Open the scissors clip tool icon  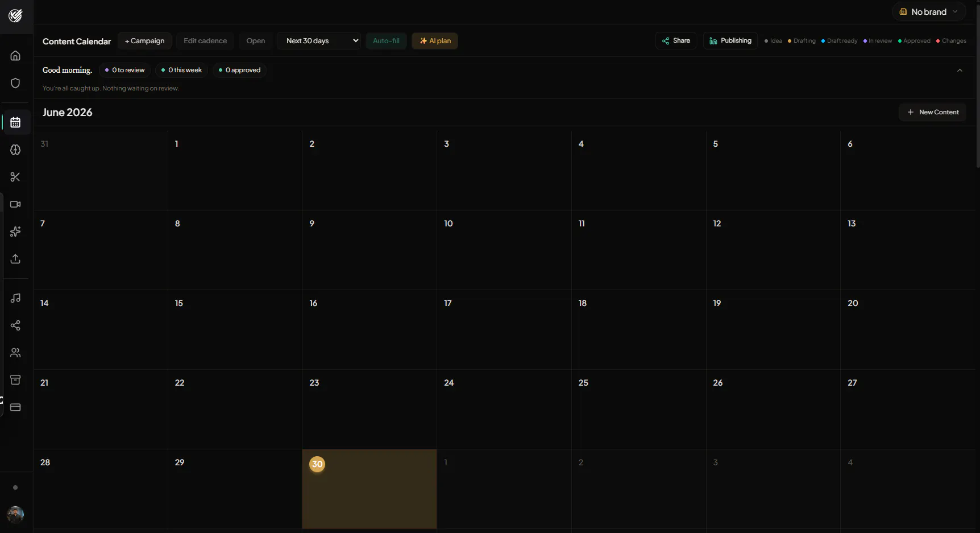click(x=15, y=177)
